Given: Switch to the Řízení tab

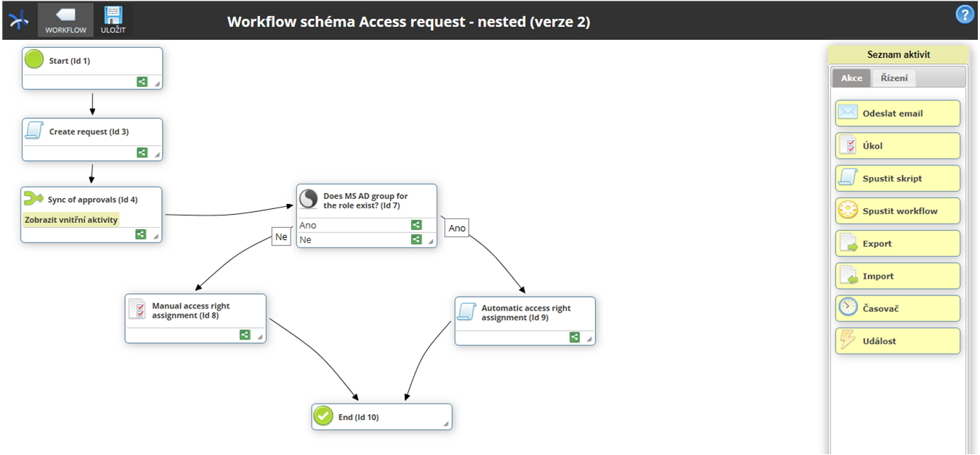Looking at the screenshot, I should [x=894, y=78].
